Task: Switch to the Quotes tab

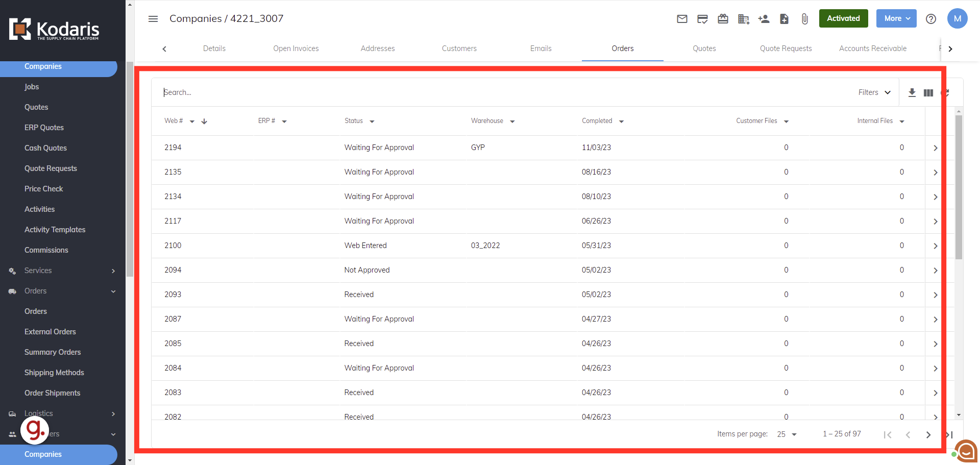Action: tap(704, 48)
